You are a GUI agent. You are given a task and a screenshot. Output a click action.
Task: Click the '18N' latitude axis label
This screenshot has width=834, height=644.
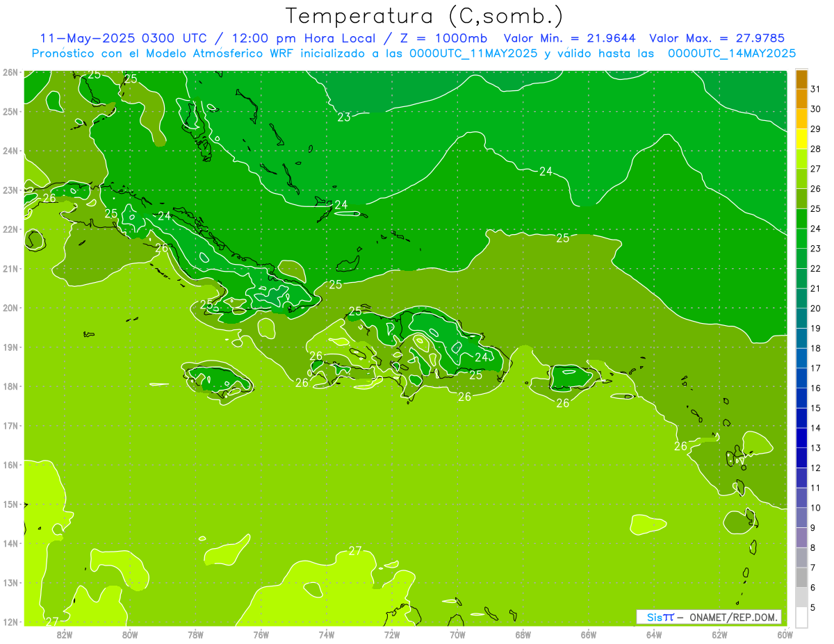pyautogui.click(x=10, y=386)
